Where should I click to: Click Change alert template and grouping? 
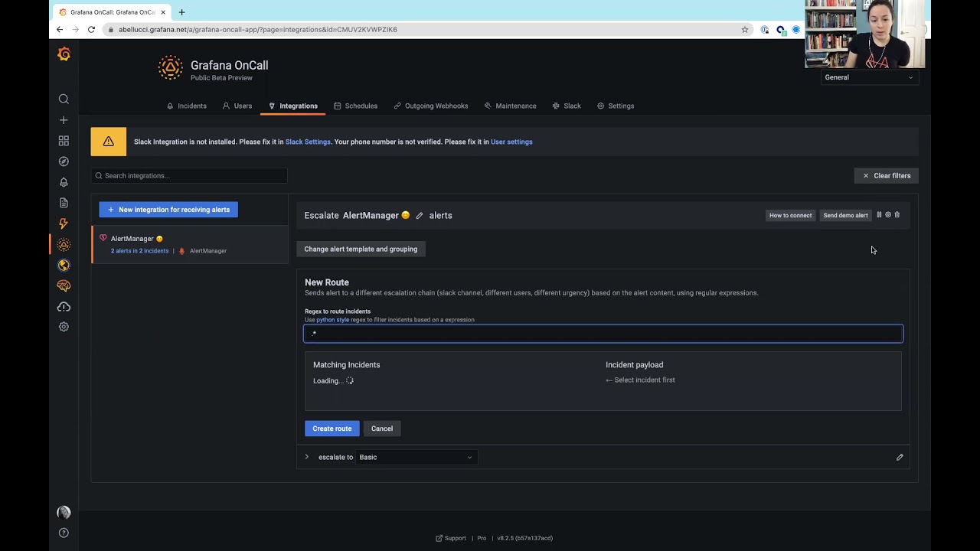click(361, 249)
